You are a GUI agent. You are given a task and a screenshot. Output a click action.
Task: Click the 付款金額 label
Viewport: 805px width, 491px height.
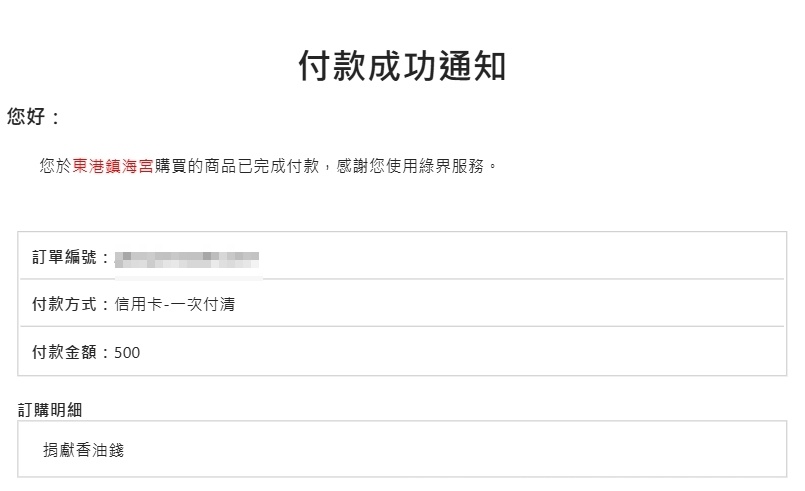pos(64,352)
